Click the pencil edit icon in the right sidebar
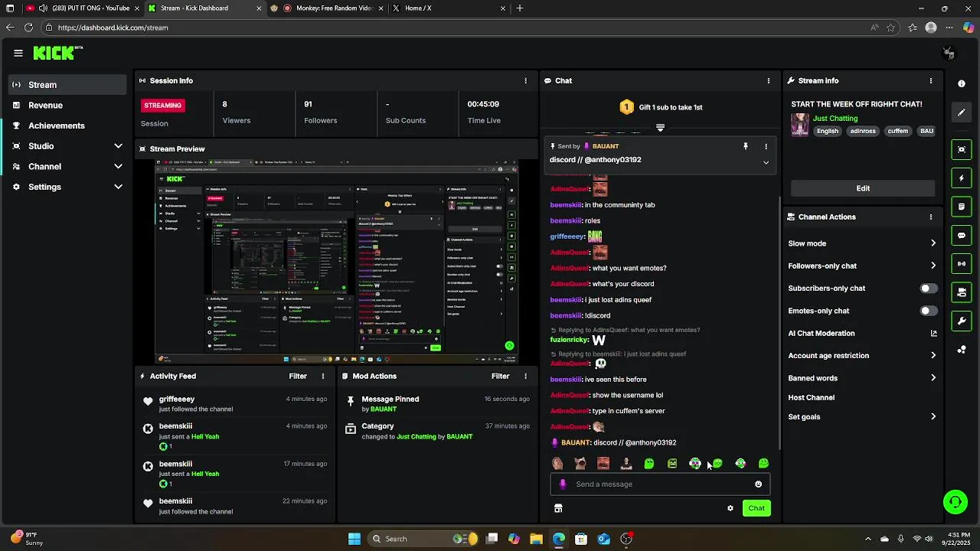 [962, 112]
